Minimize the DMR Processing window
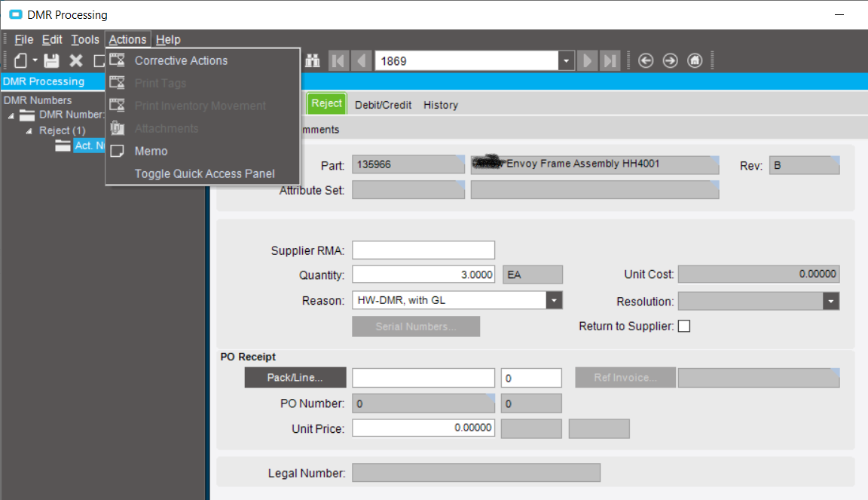868x500 pixels. tap(839, 14)
